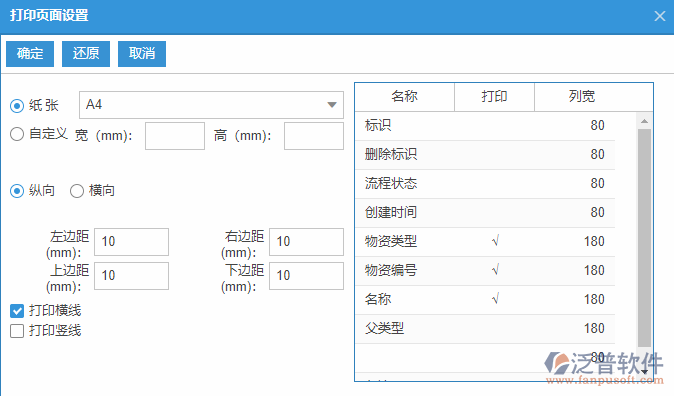Select the 物资编号 row name
Image resolution: width=674 pixels, height=396 pixels.
coord(391,270)
